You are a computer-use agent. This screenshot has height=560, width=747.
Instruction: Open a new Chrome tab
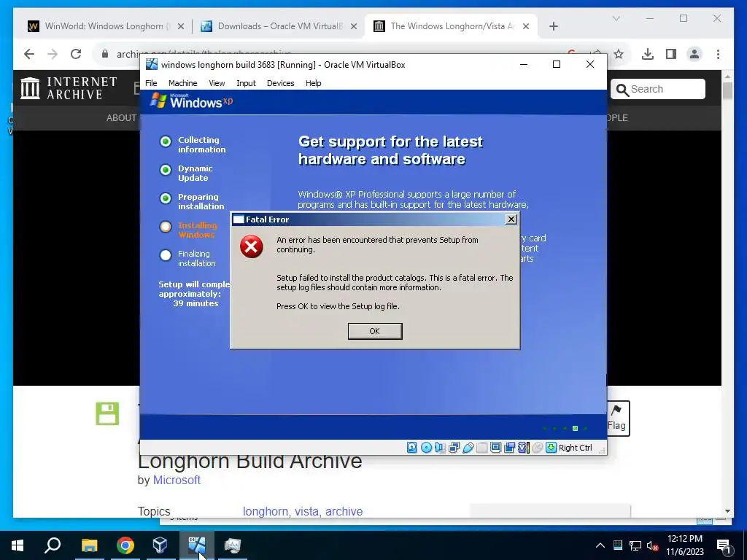point(553,26)
